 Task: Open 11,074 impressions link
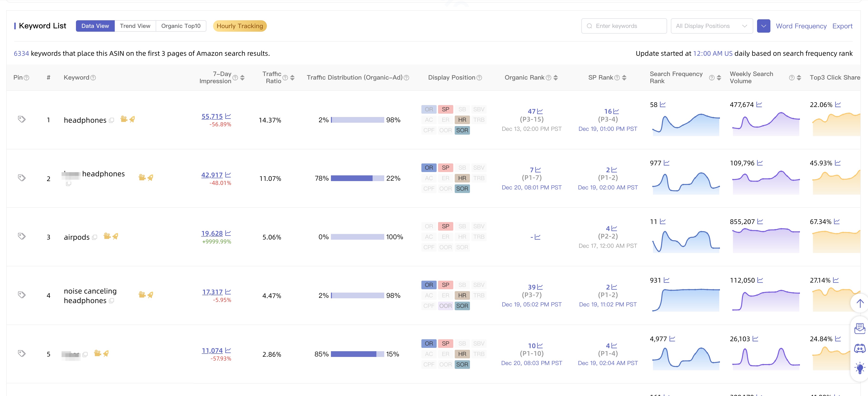click(212, 351)
